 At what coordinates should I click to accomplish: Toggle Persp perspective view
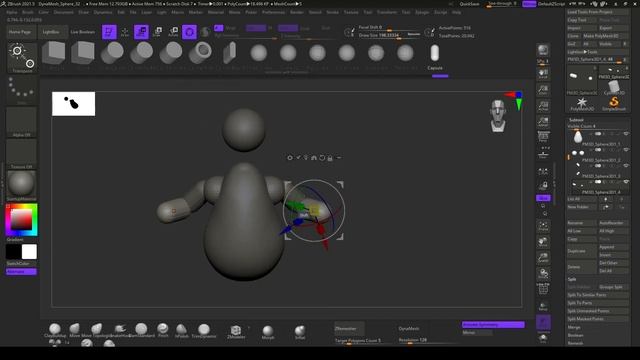(x=543, y=138)
